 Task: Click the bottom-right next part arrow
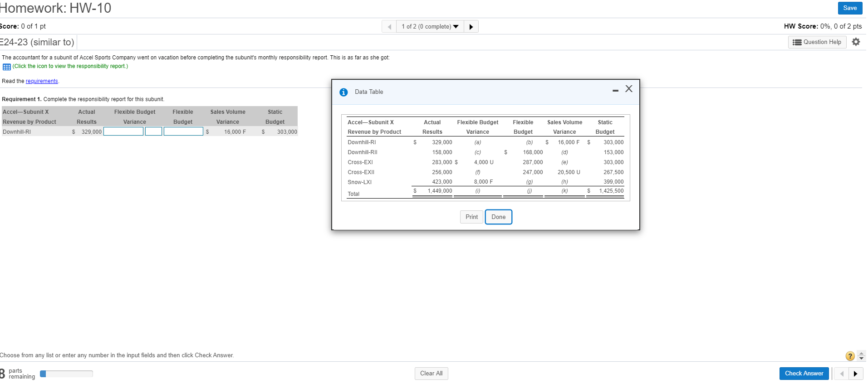coord(856,374)
